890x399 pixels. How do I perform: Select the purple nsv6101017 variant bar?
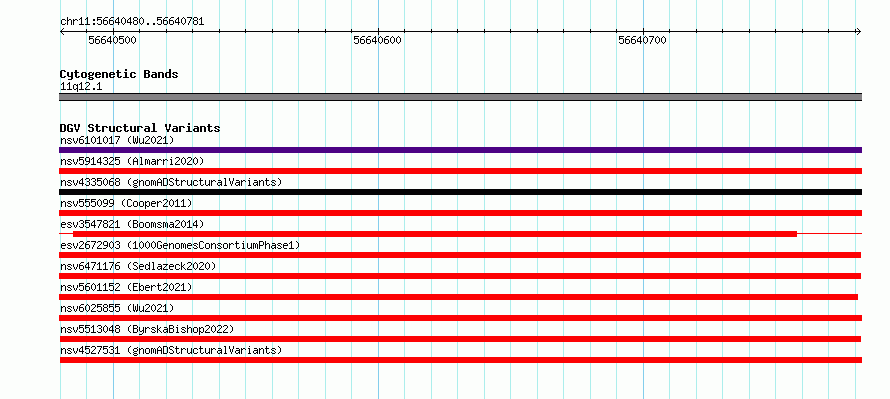click(x=460, y=150)
